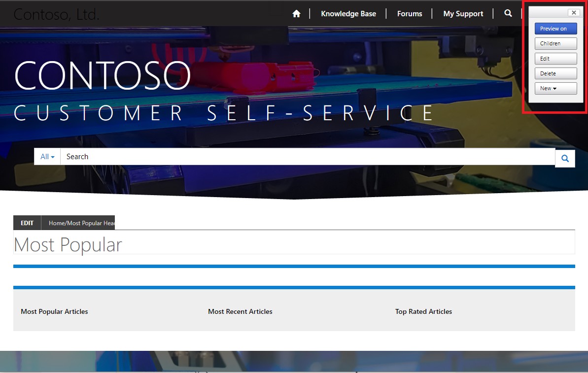Open the All search filter dropdown
This screenshot has width=588, height=373.
coord(47,157)
